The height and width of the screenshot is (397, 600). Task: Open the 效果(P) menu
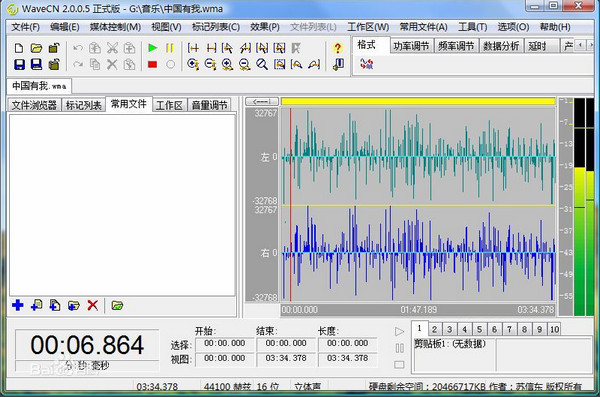tap(265, 27)
